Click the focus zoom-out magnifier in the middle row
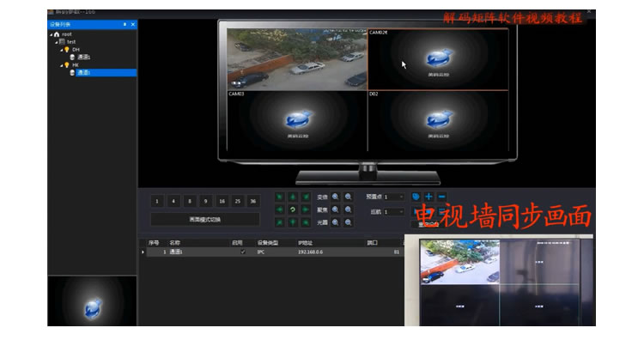 pyautogui.click(x=349, y=209)
